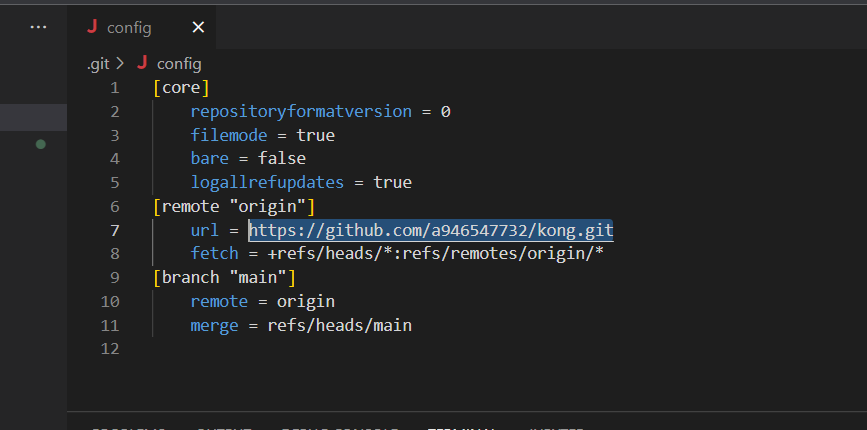Place cursor on empty line 12
This screenshot has width=867, height=430.
[300, 349]
